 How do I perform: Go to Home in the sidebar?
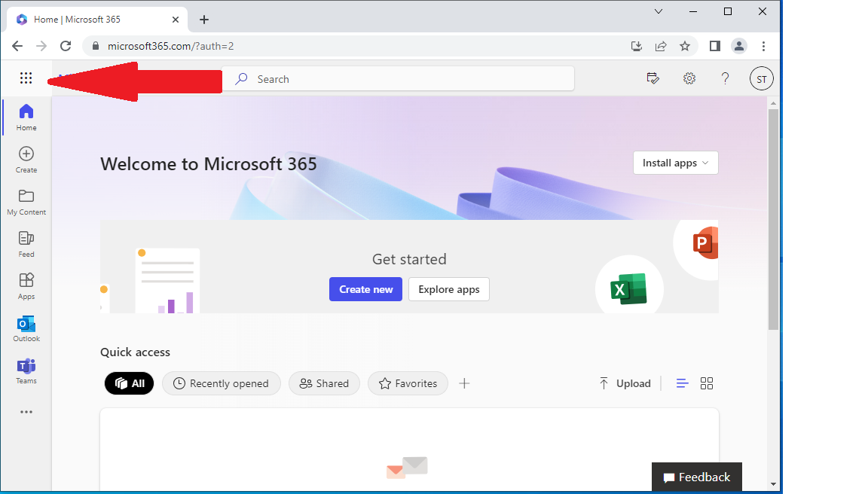(x=26, y=117)
